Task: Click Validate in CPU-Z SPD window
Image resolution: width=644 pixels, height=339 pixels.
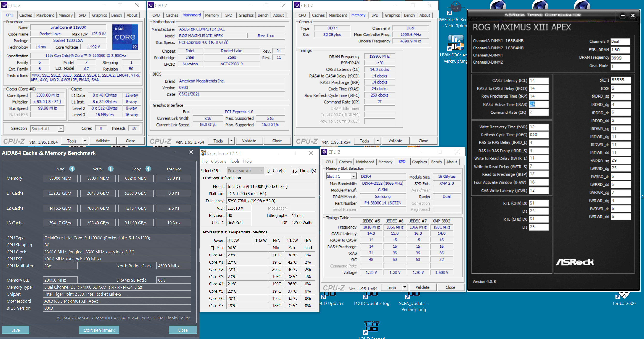Action: 423,287
